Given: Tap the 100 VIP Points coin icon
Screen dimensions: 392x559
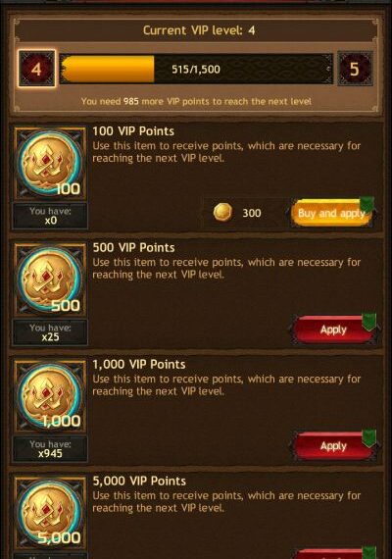Looking at the screenshot, I should [x=50, y=163].
